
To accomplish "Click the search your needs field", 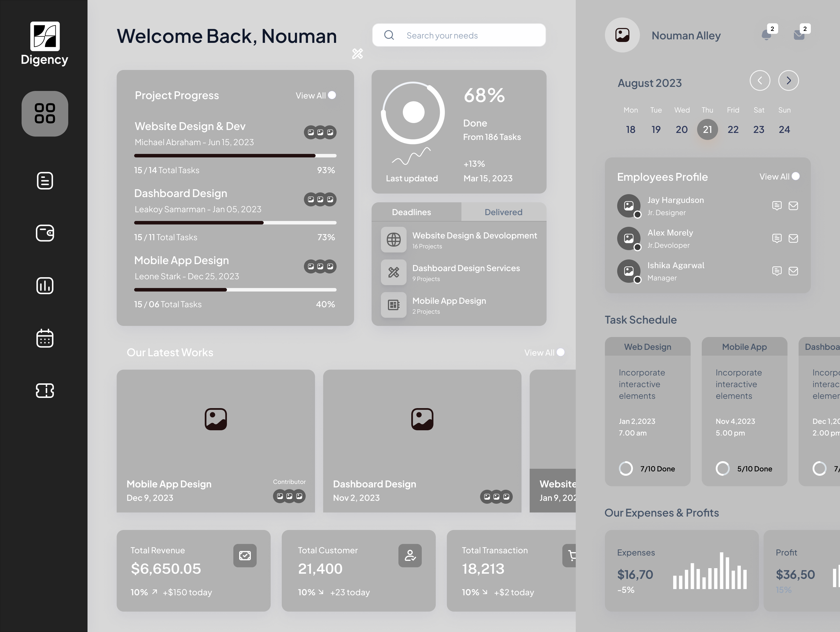I will [x=458, y=35].
